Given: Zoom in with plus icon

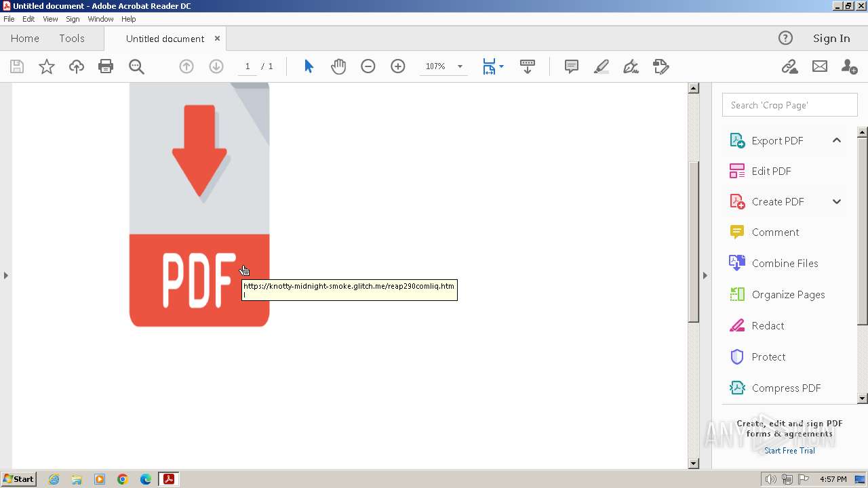Looking at the screenshot, I should click(x=398, y=66).
